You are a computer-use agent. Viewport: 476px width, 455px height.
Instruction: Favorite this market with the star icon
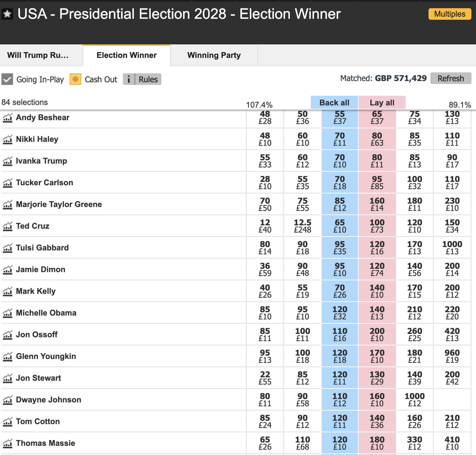pyautogui.click(x=7, y=14)
